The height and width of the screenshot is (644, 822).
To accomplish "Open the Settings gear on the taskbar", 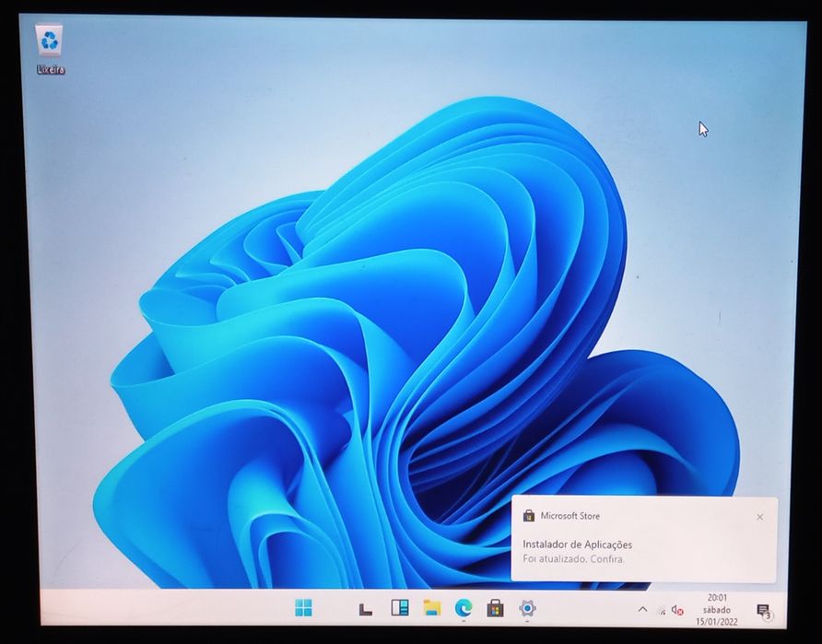I will tap(527, 608).
